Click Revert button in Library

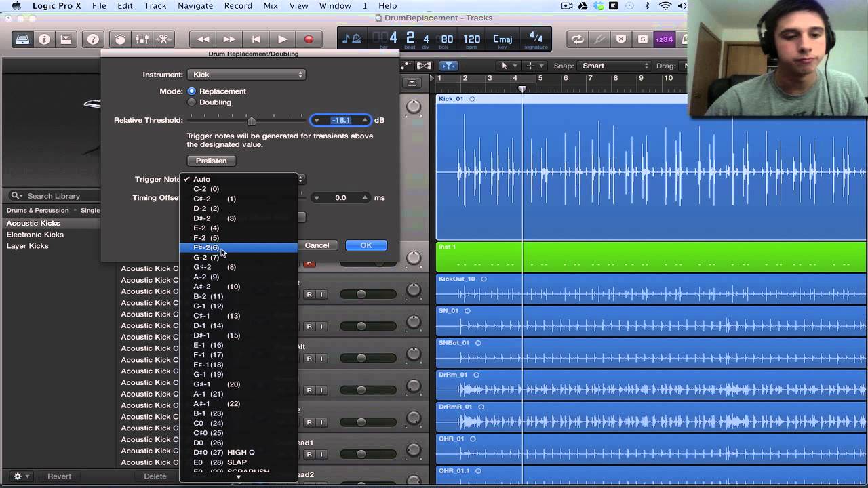coord(59,476)
